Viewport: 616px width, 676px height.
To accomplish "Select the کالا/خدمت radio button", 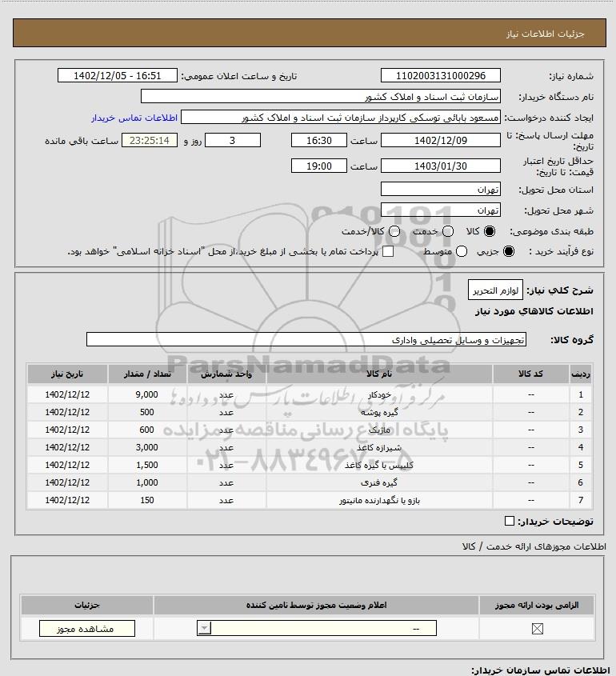I will tap(394, 231).
